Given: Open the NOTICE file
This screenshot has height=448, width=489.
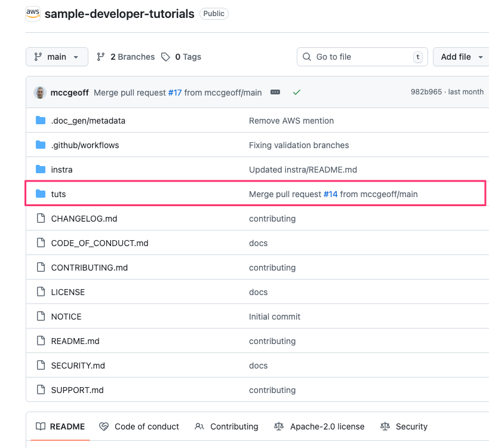Looking at the screenshot, I should (66, 317).
